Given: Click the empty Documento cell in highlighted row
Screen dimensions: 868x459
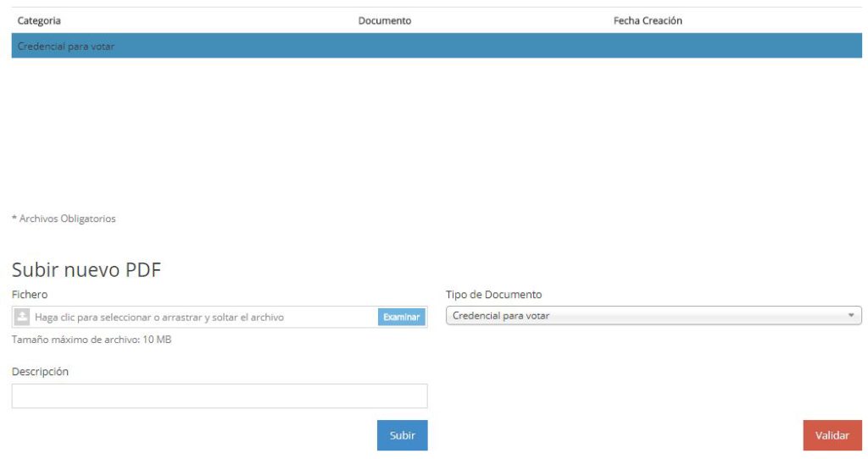Looking at the screenshot, I should (x=385, y=46).
